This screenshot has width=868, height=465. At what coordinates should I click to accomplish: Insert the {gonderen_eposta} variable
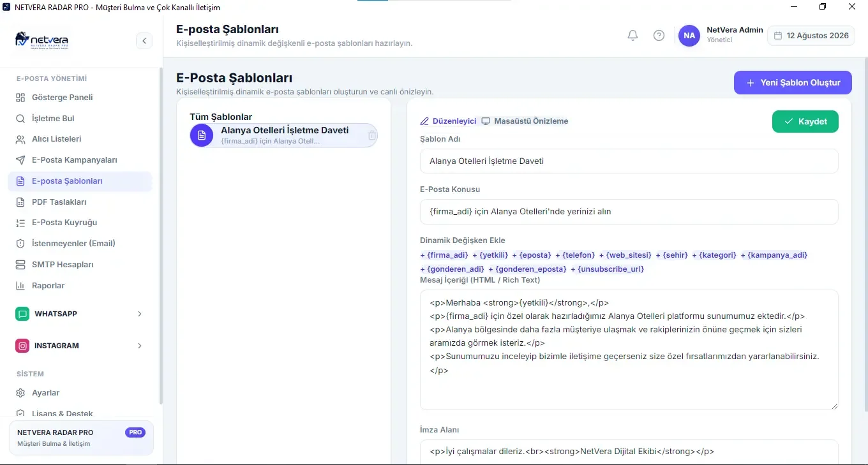tap(528, 269)
